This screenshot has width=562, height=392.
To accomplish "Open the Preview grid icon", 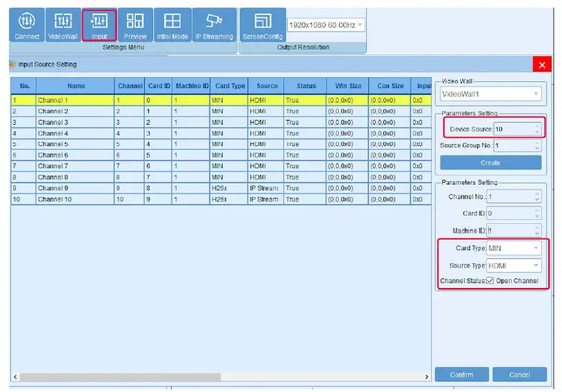I will [135, 25].
